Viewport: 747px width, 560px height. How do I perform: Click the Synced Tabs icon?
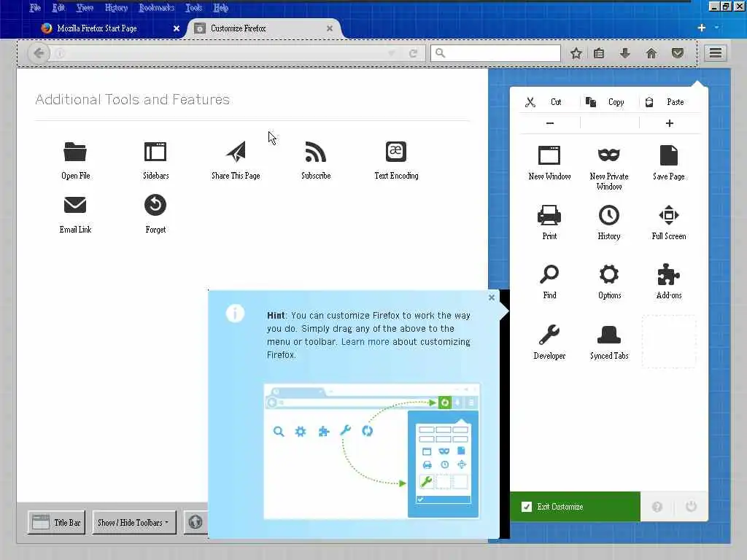click(x=609, y=335)
